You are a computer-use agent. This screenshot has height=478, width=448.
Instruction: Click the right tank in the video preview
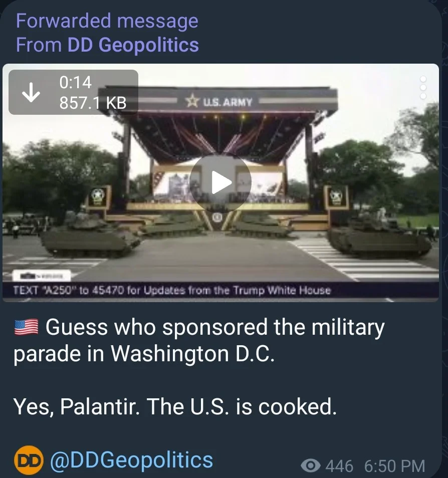pos(380,234)
